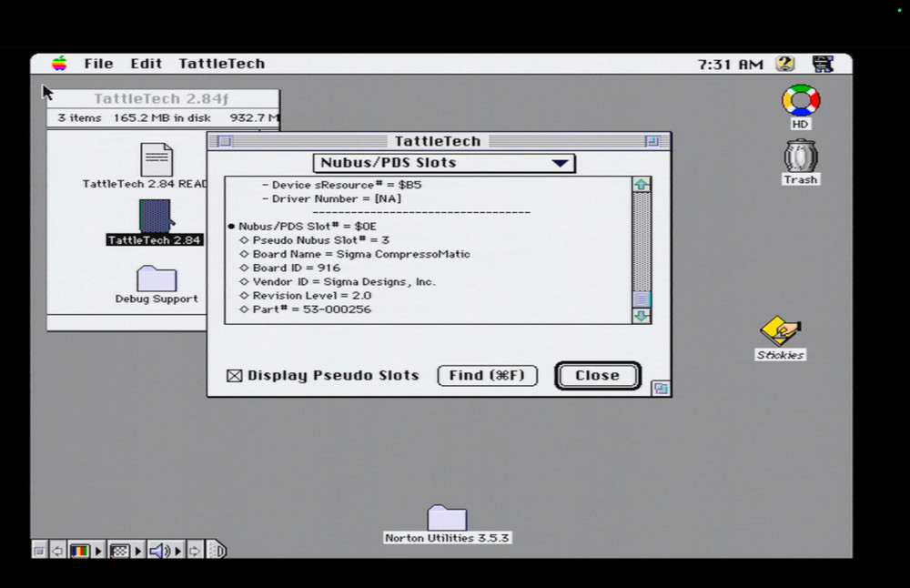This screenshot has height=588, width=910.
Task: Open the application switcher menu icon
Action: (x=822, y=64)
